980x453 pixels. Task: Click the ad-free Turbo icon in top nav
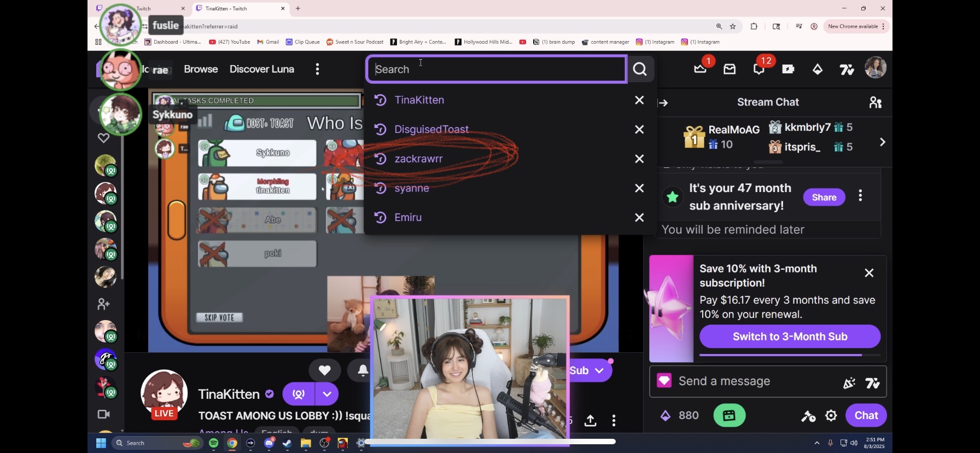point(788,69)
